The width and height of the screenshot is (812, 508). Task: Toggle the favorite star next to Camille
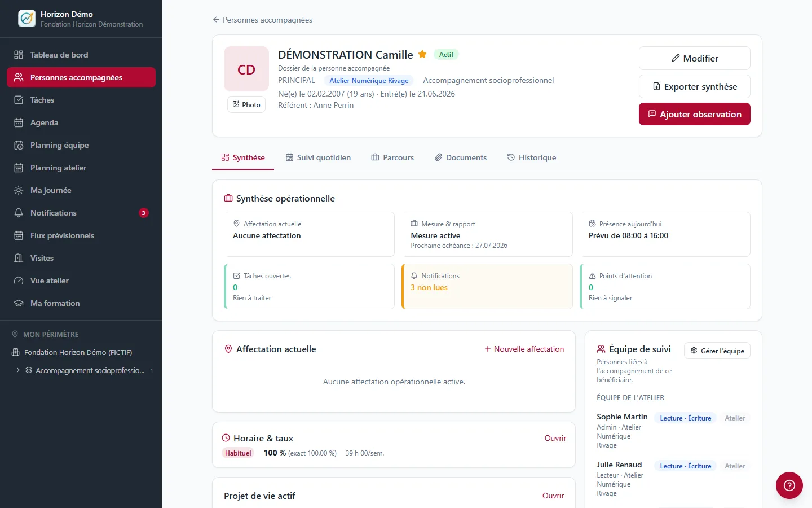[422, 54]
